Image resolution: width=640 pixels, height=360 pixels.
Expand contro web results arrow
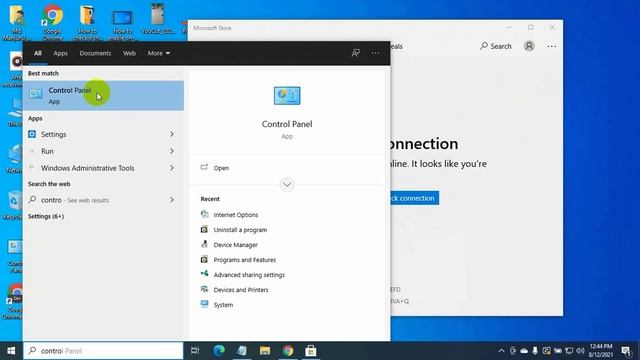pyautogui.click(x=172, y=200)
